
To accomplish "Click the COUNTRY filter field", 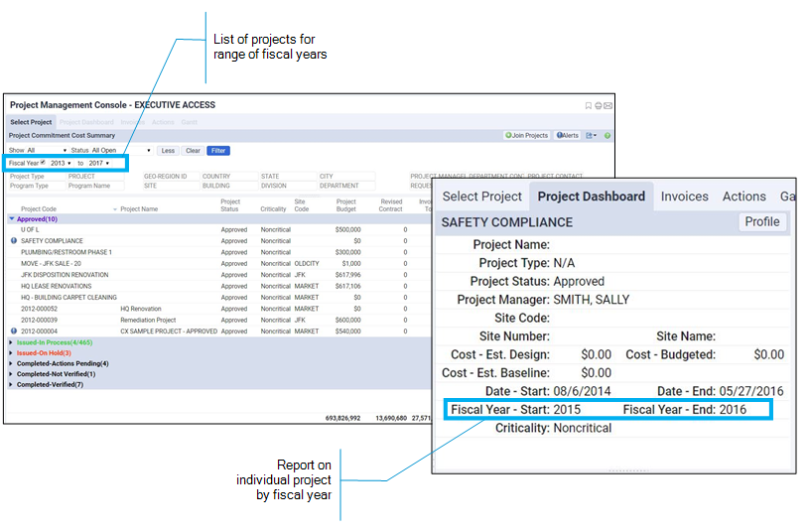I will (x=229, y=177).
